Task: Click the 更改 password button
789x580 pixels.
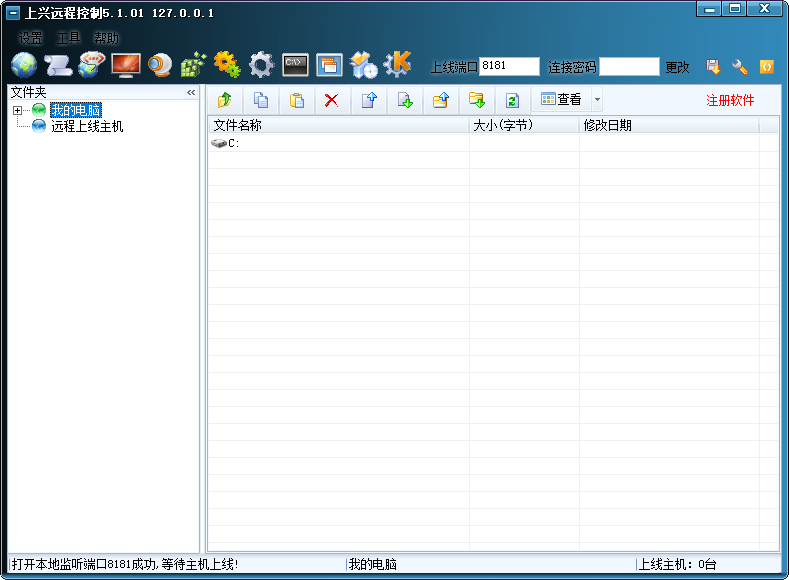Action: [678, 67]
